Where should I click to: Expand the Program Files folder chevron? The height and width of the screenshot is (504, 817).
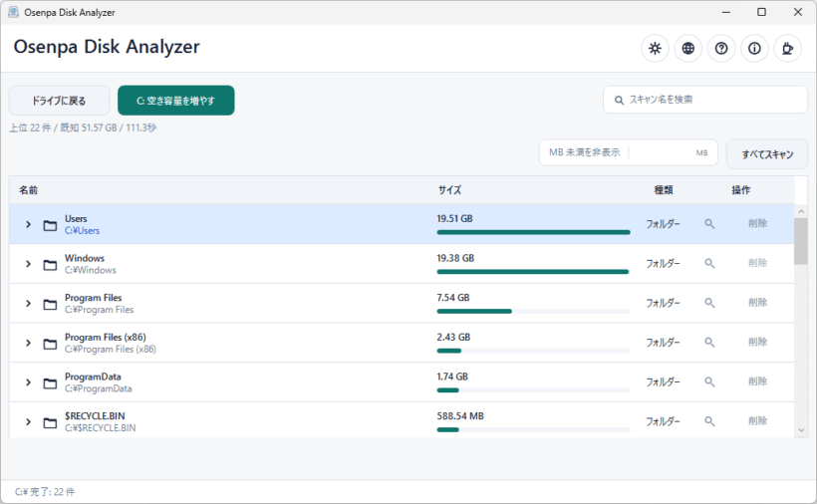pos(28,304)
